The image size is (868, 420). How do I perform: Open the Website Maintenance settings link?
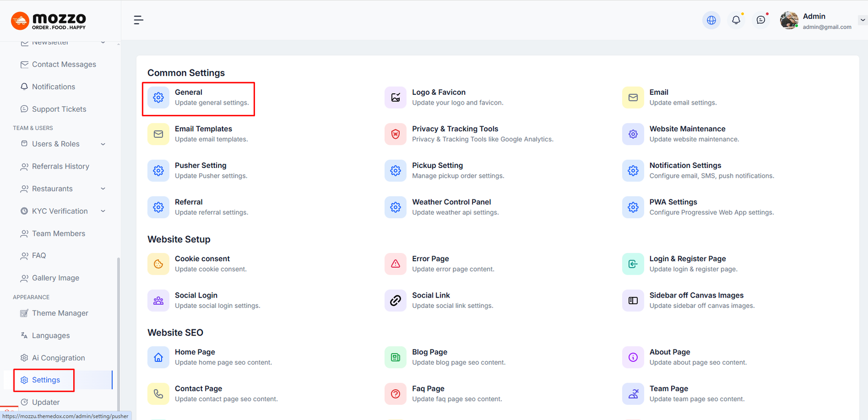pyautogui.click(x=687, y=129)
